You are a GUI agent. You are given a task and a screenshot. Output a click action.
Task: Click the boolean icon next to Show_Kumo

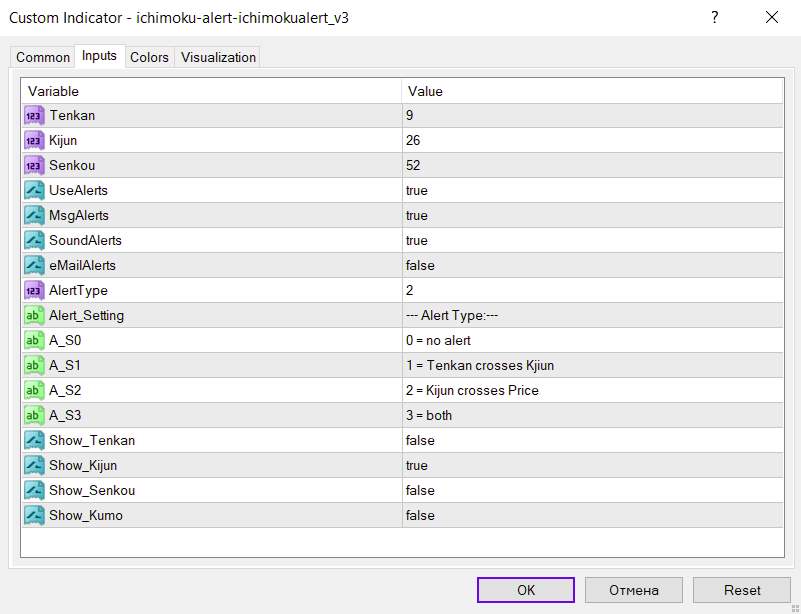point(34,516)
